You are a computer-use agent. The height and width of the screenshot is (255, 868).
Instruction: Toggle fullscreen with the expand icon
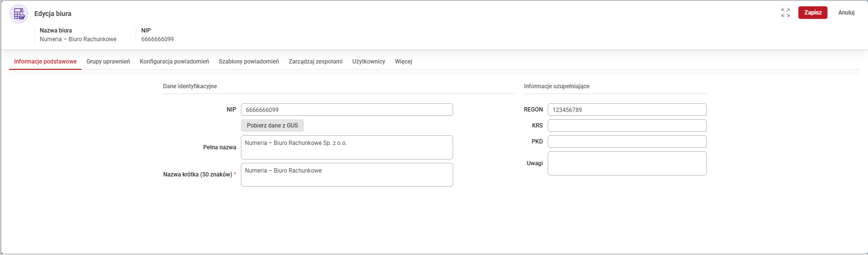pyautogui.click(x=785, y=13)
